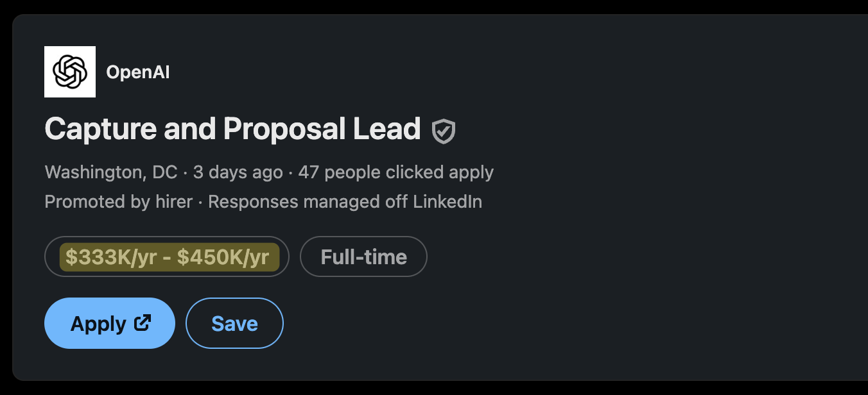
Task: Click an empty area of the job card
Action: [x=642, y=192]
